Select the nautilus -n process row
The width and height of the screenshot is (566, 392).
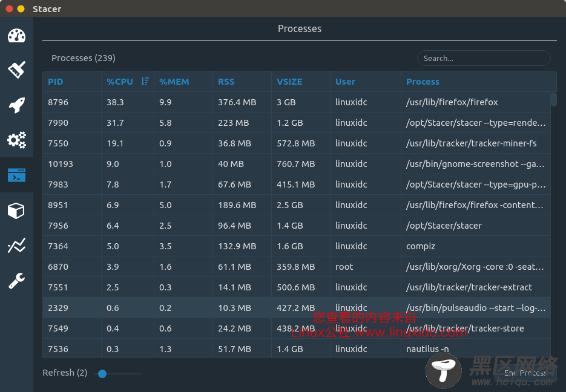click(x=297, y=348)
